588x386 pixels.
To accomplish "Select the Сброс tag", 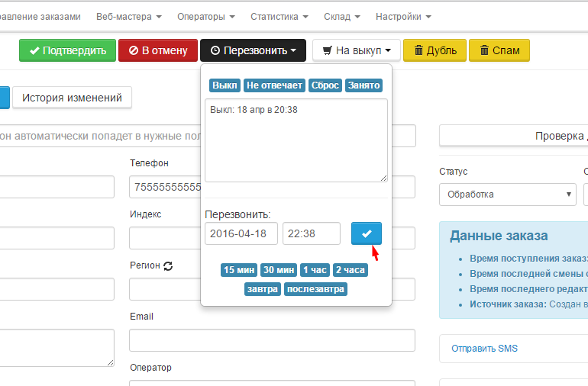I will tap(325, 85).
